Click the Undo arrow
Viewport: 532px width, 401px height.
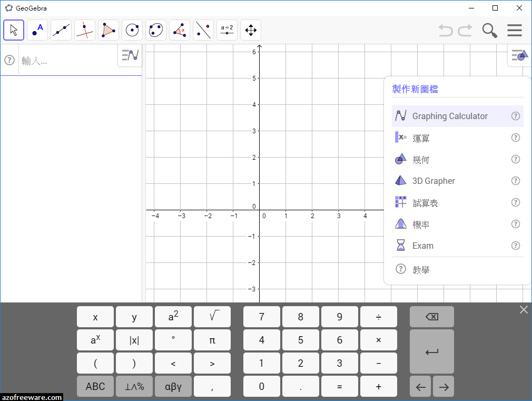pos(446,30)
